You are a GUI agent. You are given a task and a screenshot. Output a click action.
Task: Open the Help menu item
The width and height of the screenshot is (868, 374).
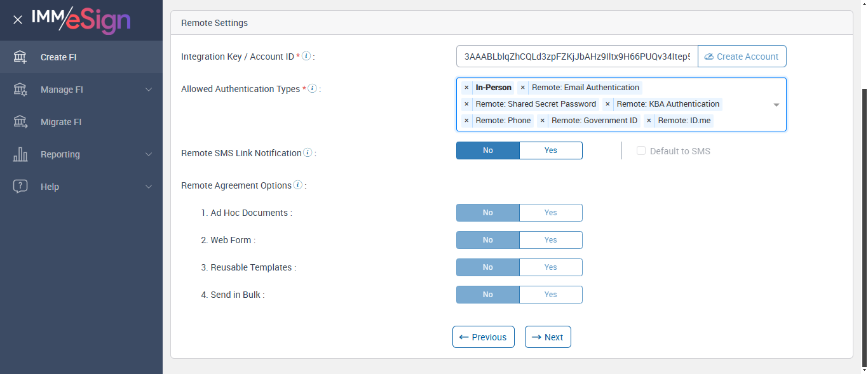[x=50, y=187]
